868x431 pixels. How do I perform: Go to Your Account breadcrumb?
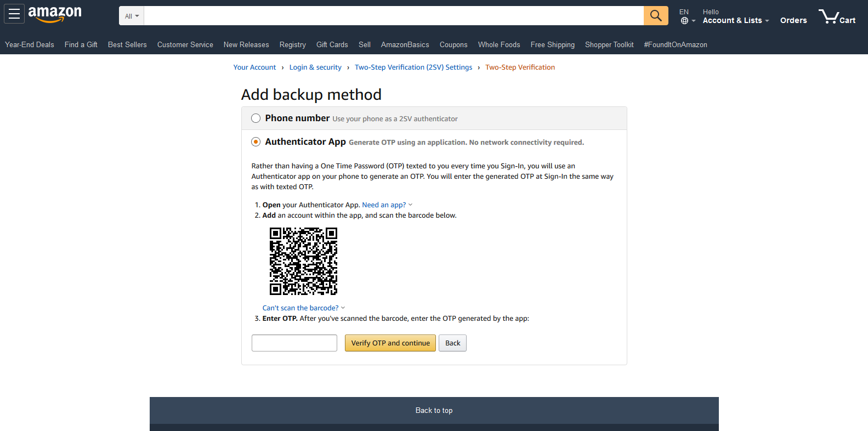255,67
